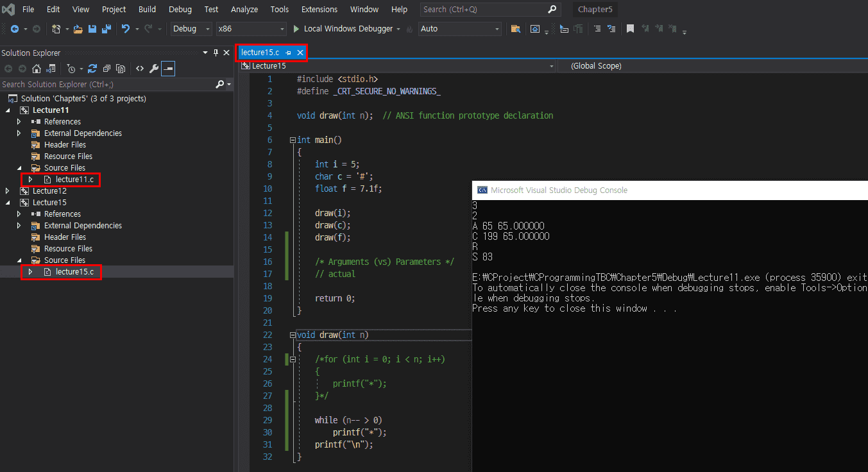This screenshot has height=472, width=868.
Task: Click the Open File folder icon
Action: point(78,29)
